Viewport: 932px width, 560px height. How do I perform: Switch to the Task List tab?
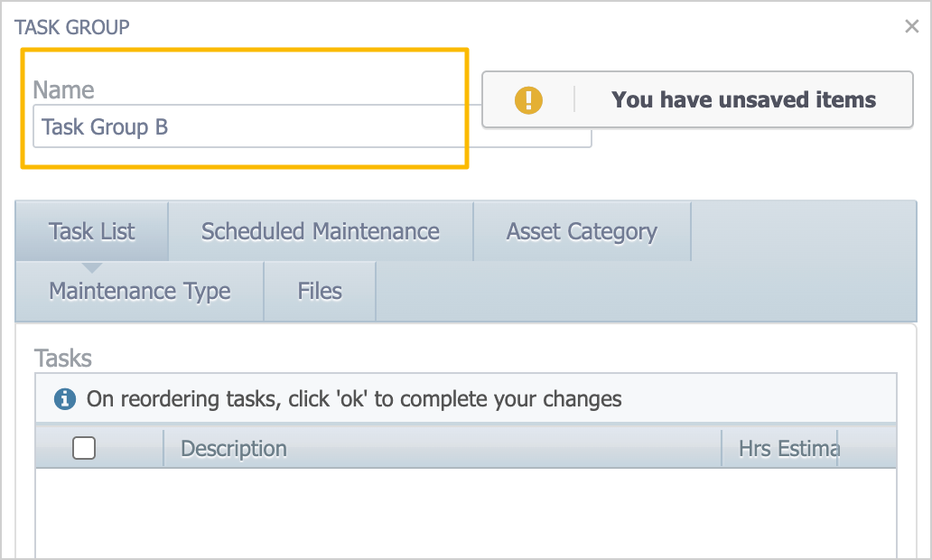(x=92, y=231)
